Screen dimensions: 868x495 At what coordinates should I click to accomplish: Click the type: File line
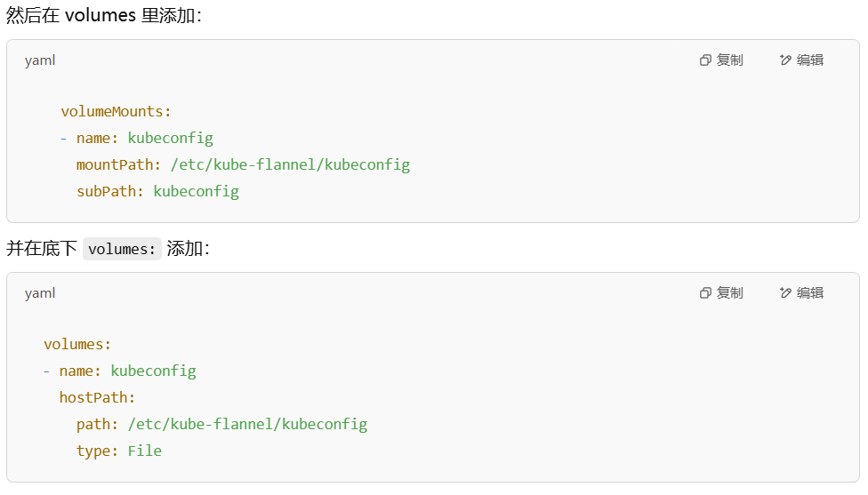pos(119,451)
